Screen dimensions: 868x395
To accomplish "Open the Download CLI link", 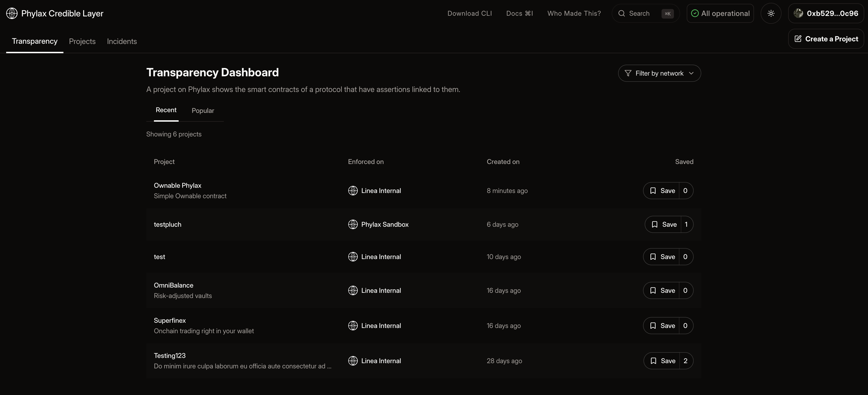I will pos(469,14).
